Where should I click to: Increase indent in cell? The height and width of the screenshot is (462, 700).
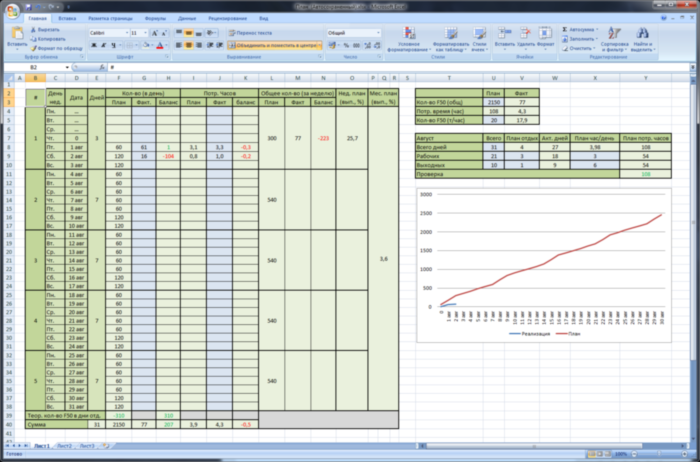click(x=220, y=45)
